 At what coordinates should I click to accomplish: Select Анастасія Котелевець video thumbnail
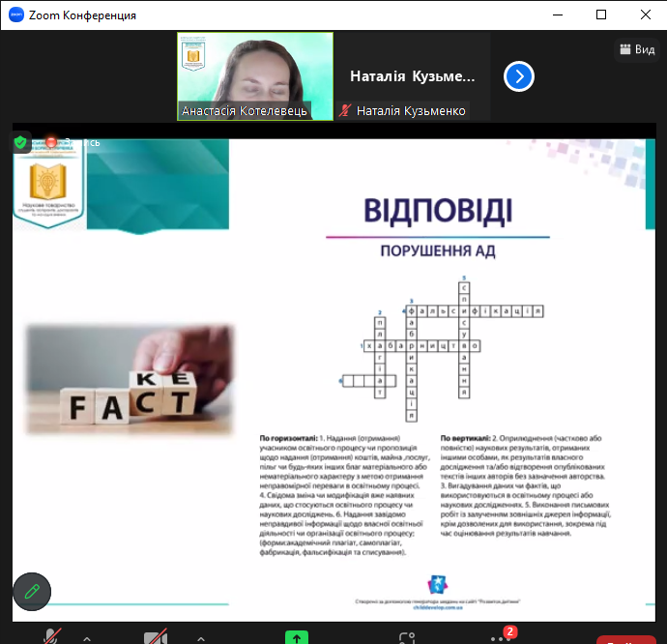pos(255,76)
